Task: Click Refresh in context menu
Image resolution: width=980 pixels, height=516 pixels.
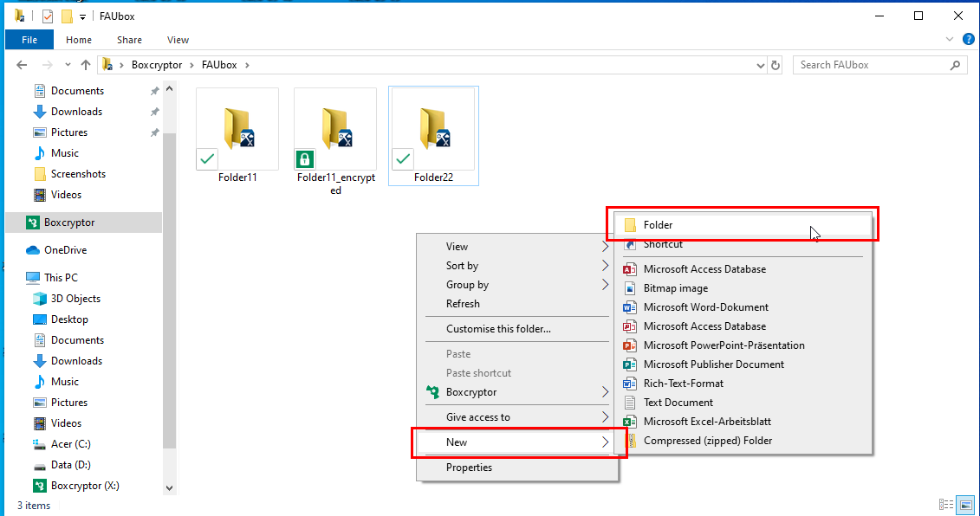Action: click(x=517, y=304)
